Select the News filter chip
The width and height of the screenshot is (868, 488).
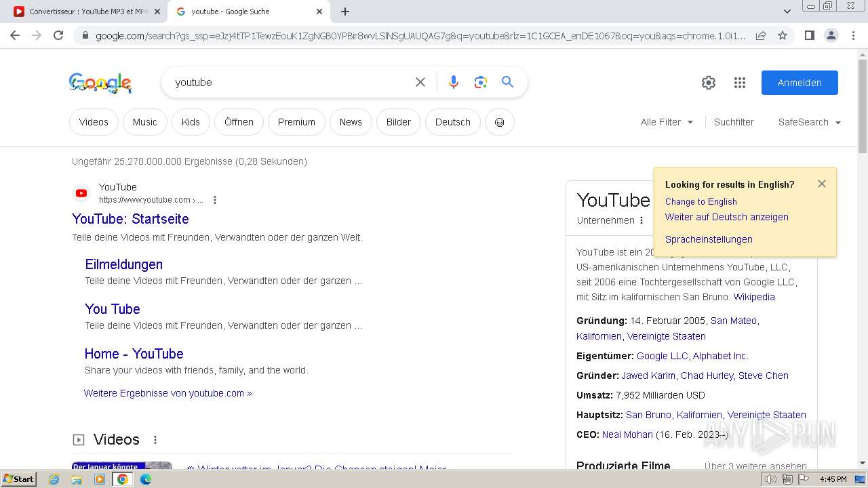pyautogui.click(x=351, y=122)
